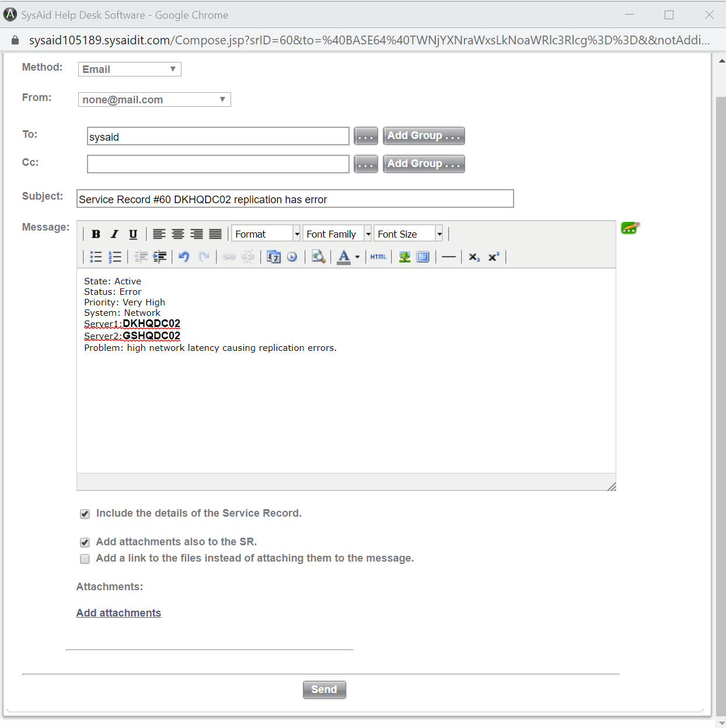
Task: Click Add Group button for To field
Action: point(424,136)
